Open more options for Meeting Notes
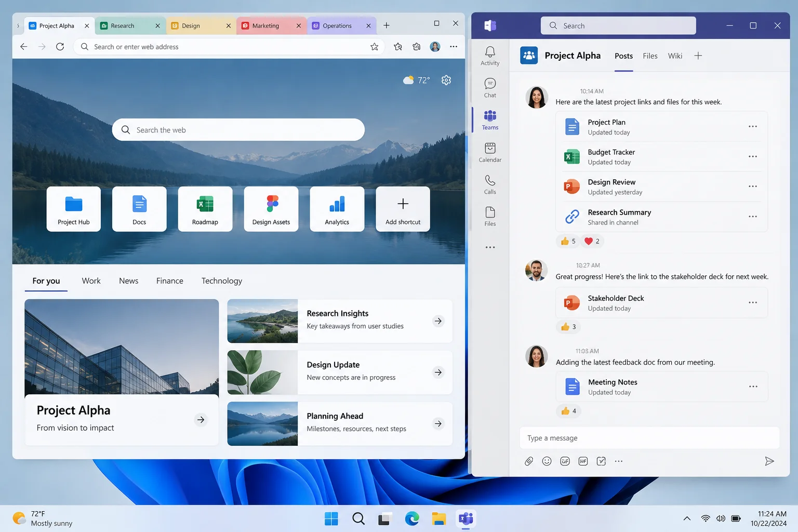Image resolution: width=798 pixels, height=532 pixels. point(753,387)
